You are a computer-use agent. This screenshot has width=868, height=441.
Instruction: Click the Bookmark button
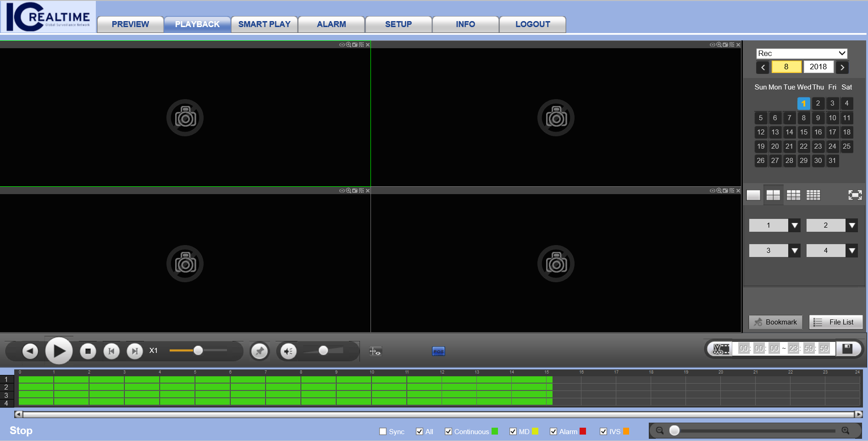click(775, 322)
